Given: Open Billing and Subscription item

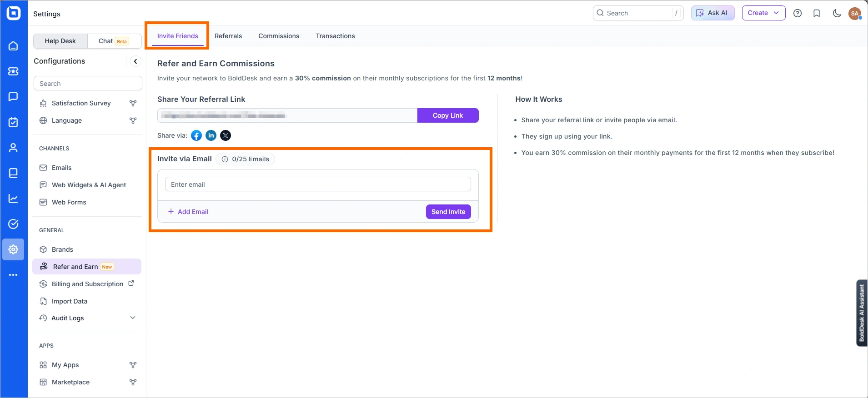Looking at the screenshot, I should pos(87,284).
